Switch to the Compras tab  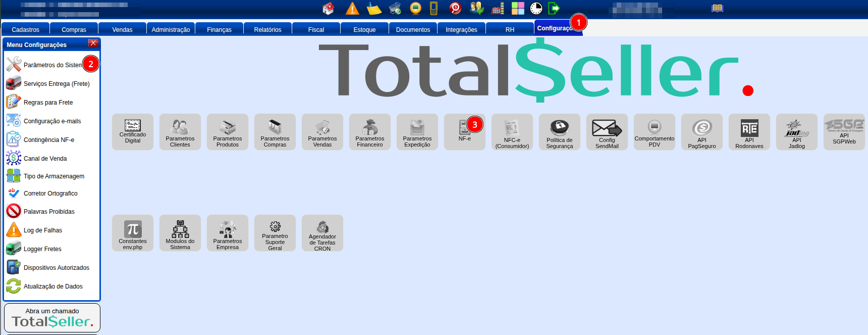(74, 29)
